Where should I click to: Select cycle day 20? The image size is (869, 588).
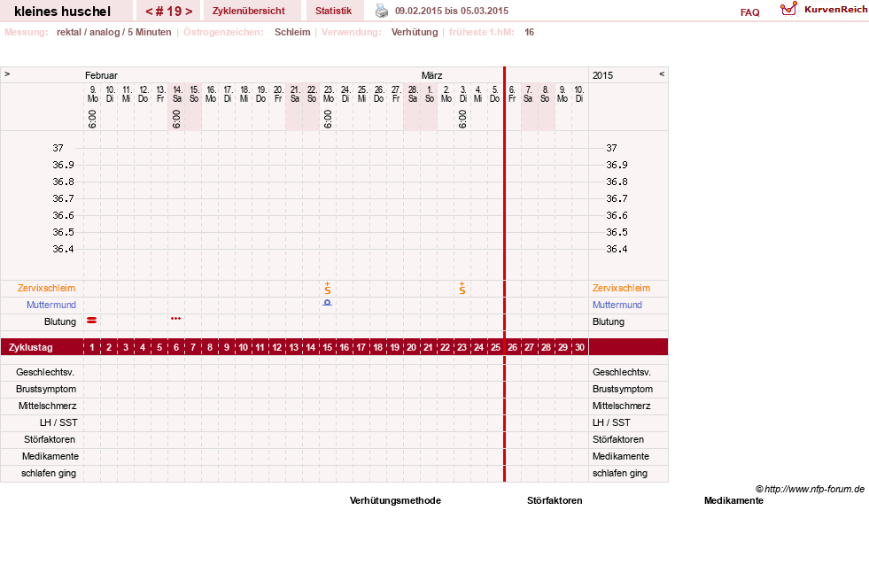coord(411,347)
